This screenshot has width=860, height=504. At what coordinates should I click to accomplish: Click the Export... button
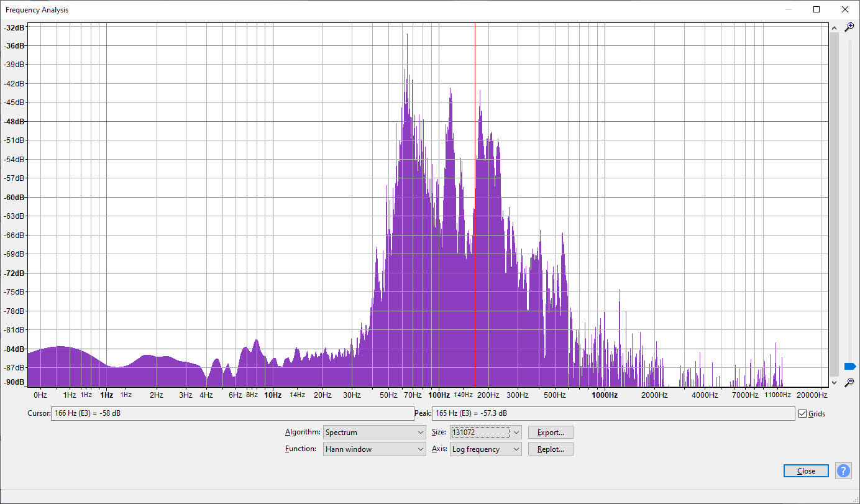click(x=551, y=433)
